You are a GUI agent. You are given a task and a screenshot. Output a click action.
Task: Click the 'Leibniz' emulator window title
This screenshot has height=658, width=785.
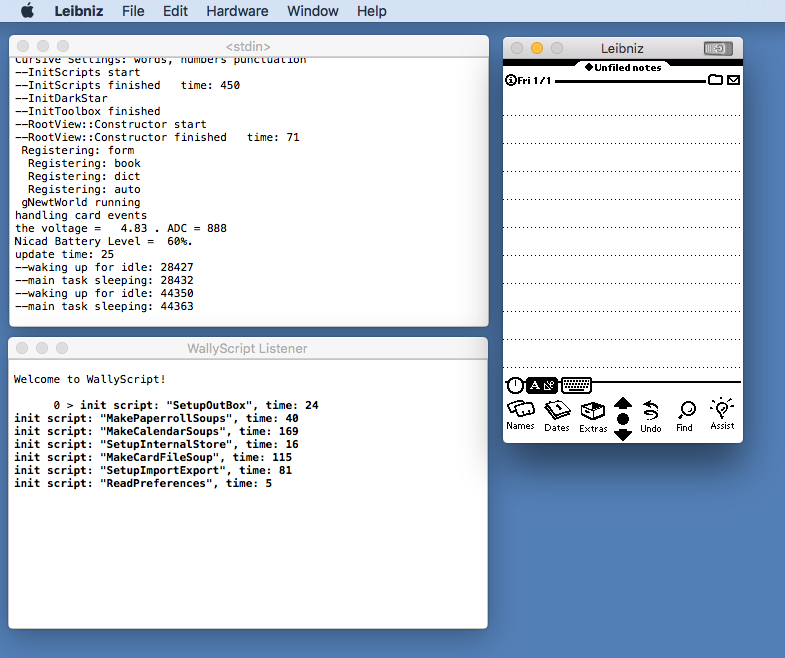coord(622,49)
